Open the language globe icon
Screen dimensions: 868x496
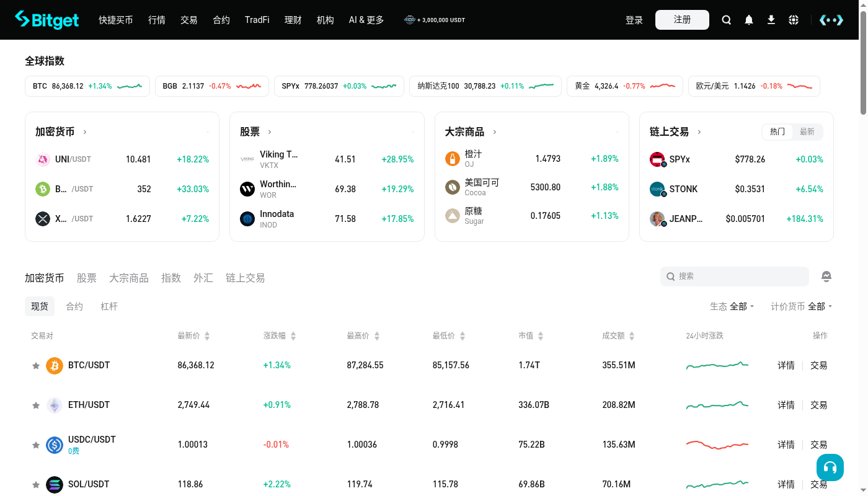point(794,20)
